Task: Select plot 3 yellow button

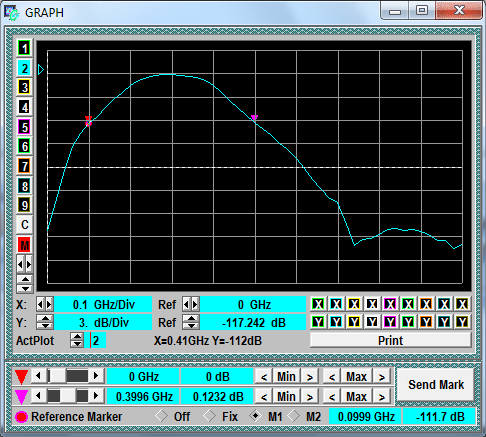Action: [x=24, y=88]
